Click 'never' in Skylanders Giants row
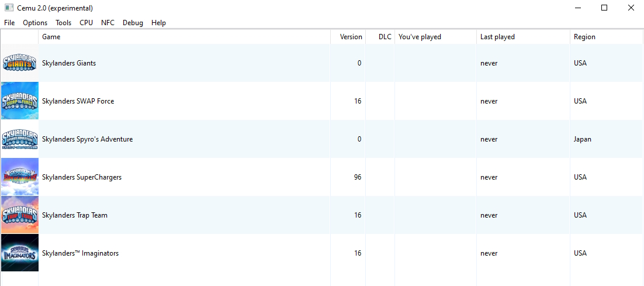The image size is (644, 286). click(x=489, y=63)
